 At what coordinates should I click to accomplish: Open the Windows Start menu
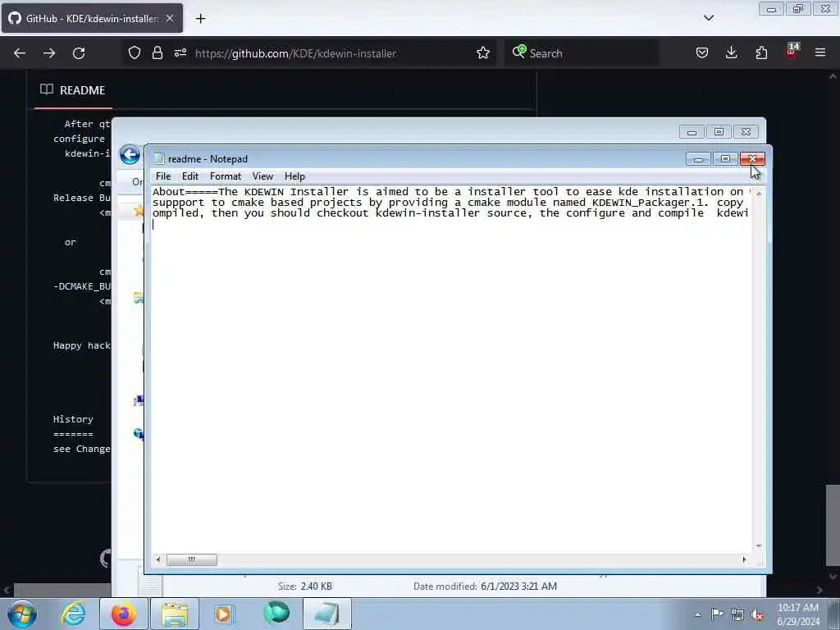[x=22, y=614]
